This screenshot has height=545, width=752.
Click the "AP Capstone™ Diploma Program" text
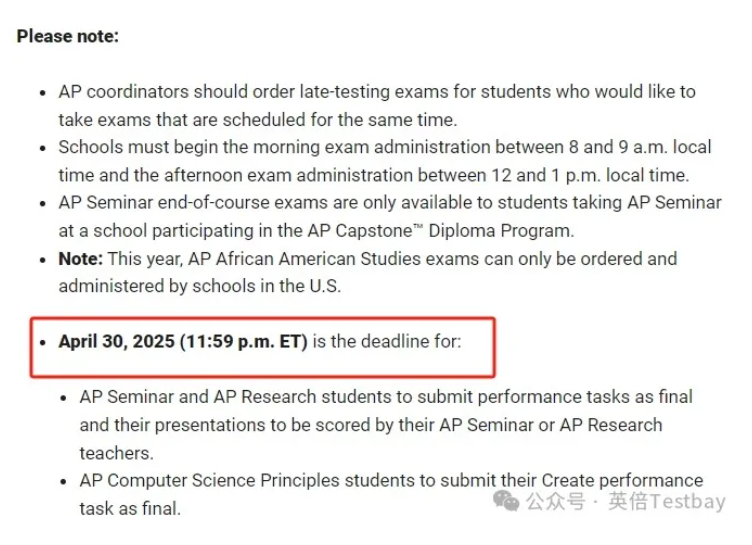coord(441,231)
